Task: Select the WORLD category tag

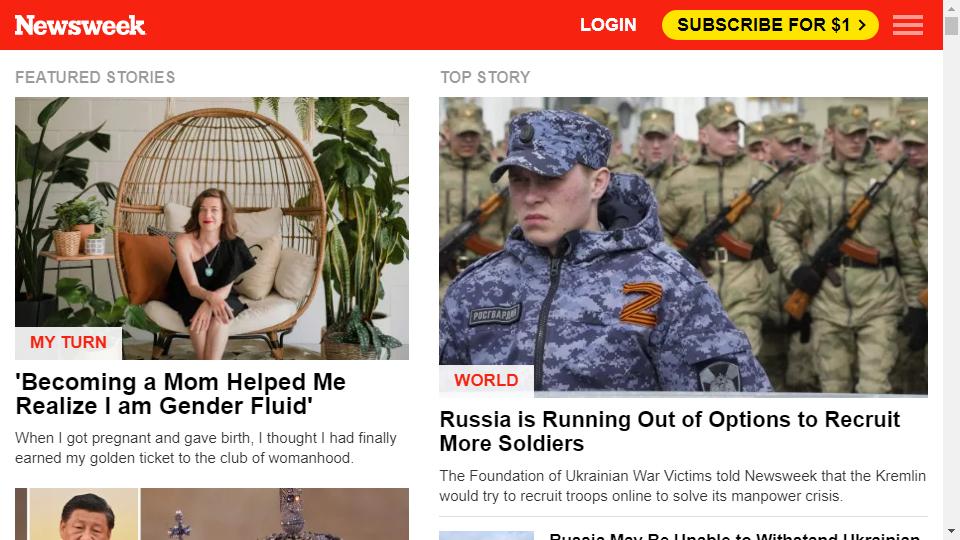Action: 486,380
